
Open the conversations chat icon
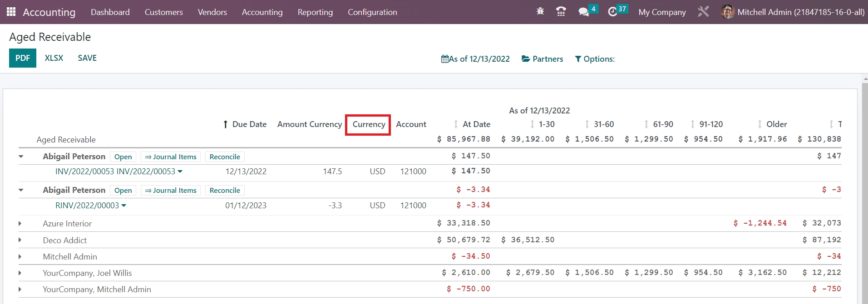click(584, 12)
